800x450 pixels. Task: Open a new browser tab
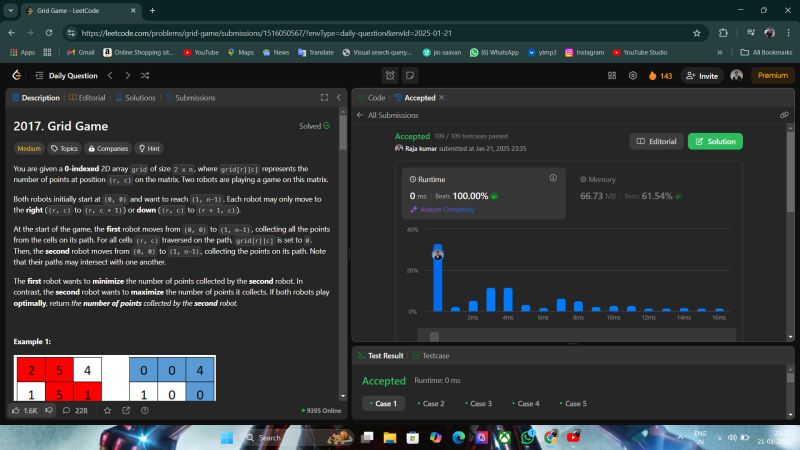coord(153,10)
